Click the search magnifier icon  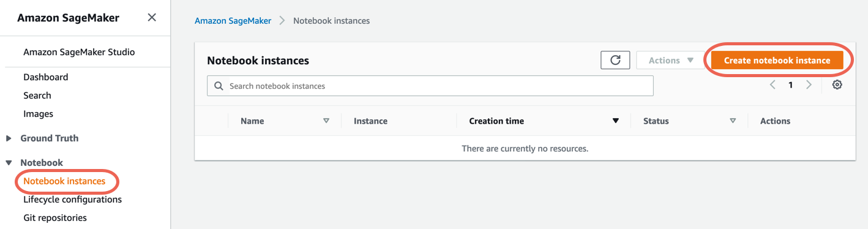click(x=219, y=86)
